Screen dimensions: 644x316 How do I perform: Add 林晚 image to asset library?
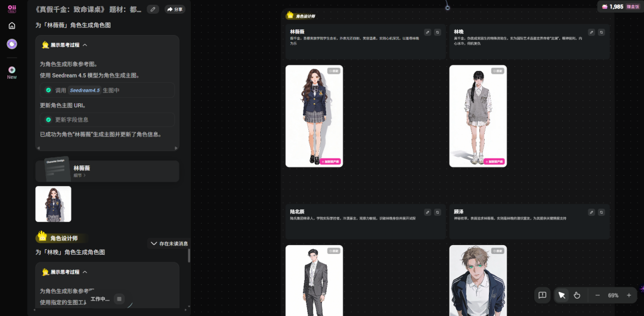pyautogui.click(x=494, y=162)
